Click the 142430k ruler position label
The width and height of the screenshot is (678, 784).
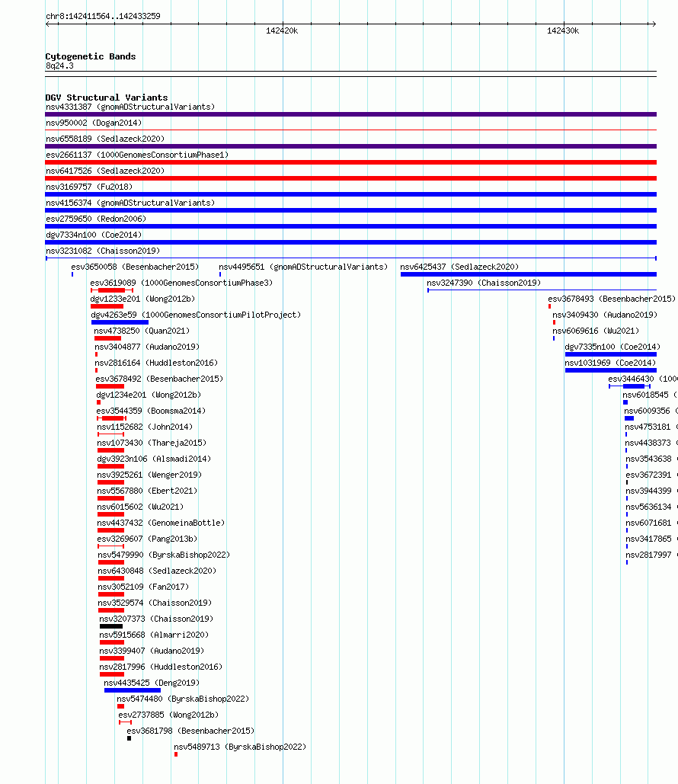pyautogui.click(x=563, y=31)
